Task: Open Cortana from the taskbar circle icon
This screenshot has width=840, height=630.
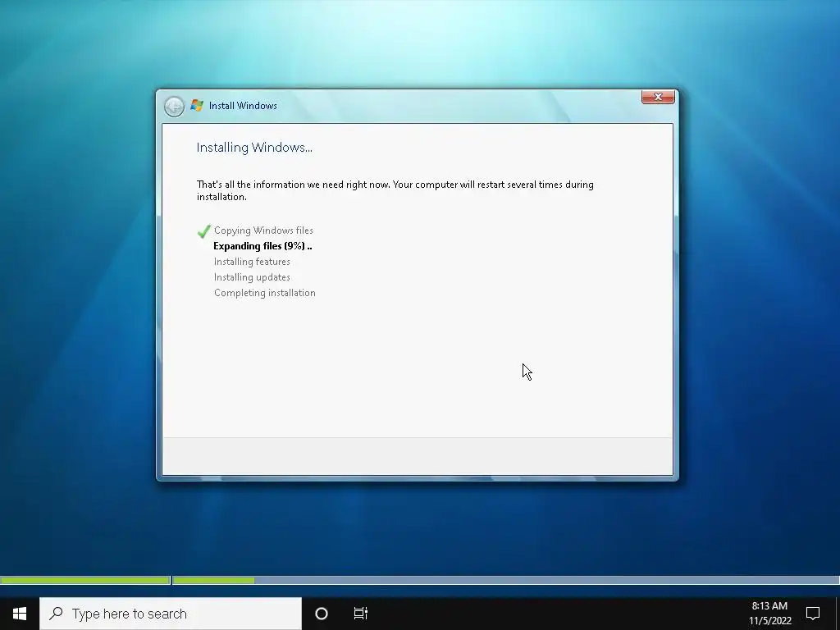Action: [322, 614]
